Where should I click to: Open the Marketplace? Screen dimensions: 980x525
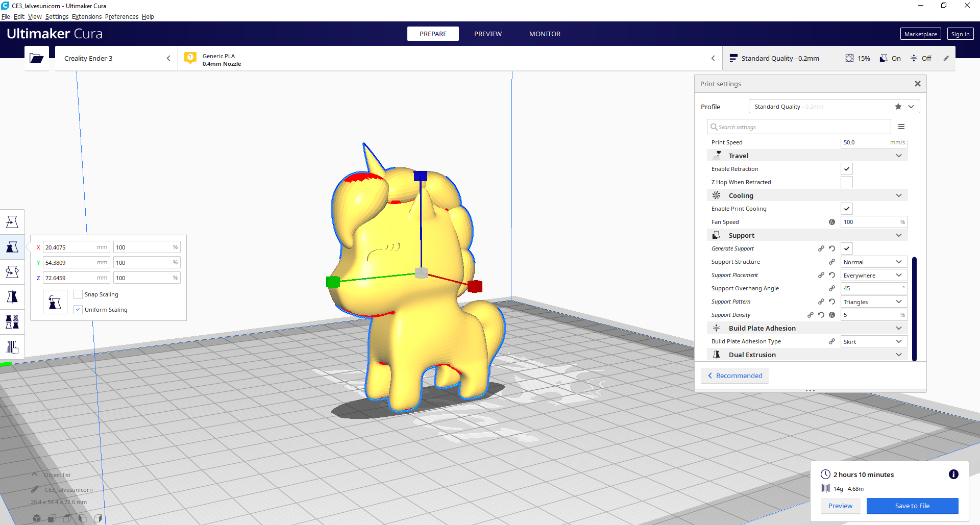921,34
